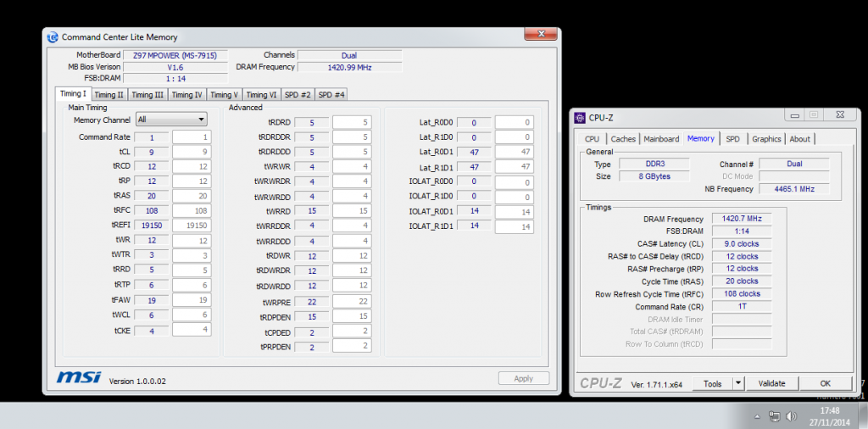Image resolution: width=868 pixels, height=429 pixels.
Task: Close the Command Center Lite Memory window
Action: pos(540,34)
